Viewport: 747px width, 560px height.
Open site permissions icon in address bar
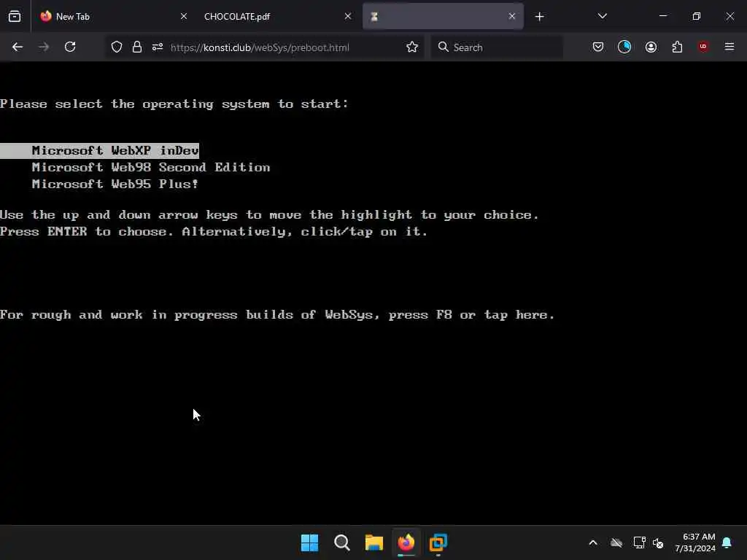[x=158, y=47]
